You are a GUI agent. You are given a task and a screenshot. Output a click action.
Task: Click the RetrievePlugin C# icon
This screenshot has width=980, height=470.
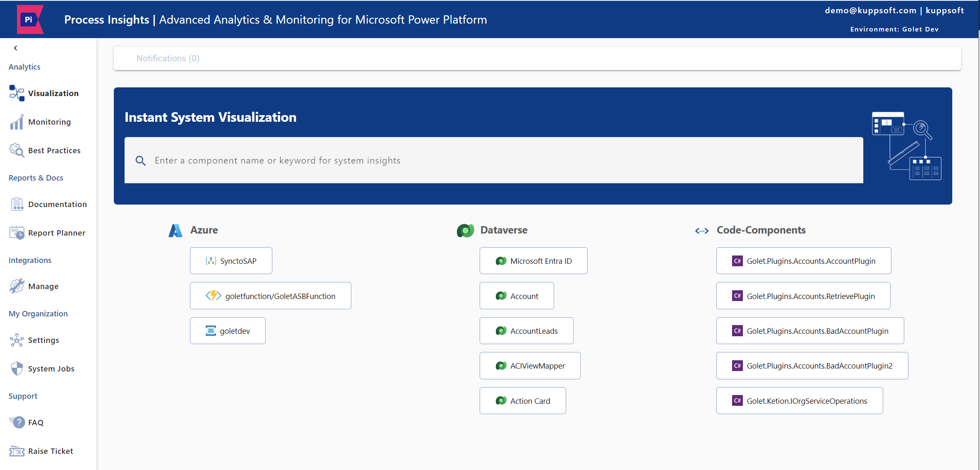737,296
